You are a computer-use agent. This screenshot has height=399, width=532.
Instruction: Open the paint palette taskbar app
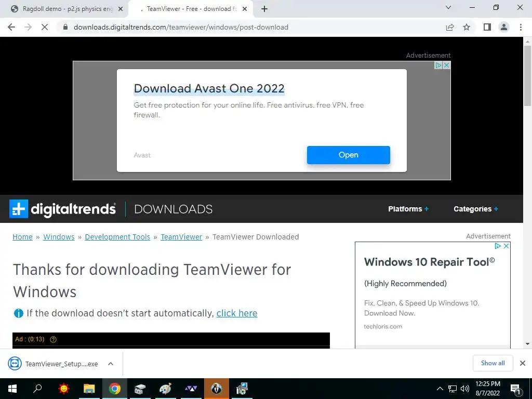(165, 389)
